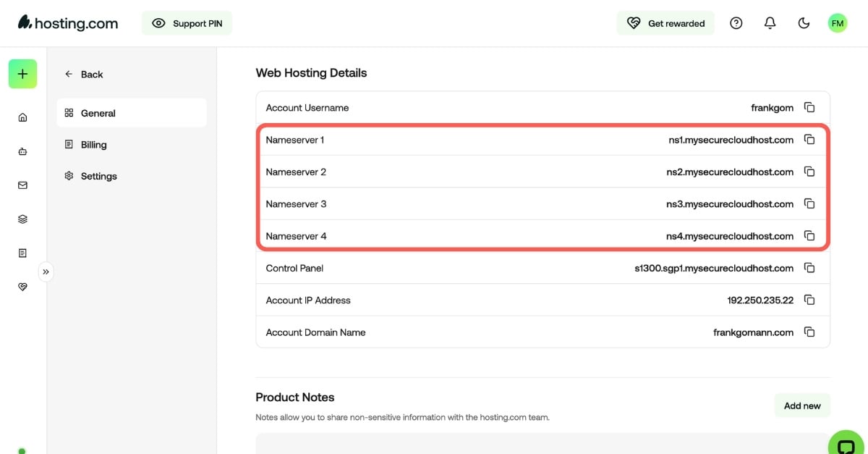Viewport: 868px width, 454px height.
Task: Open the mail envelope sidebar icon
Action: click(x=22, y=185)
